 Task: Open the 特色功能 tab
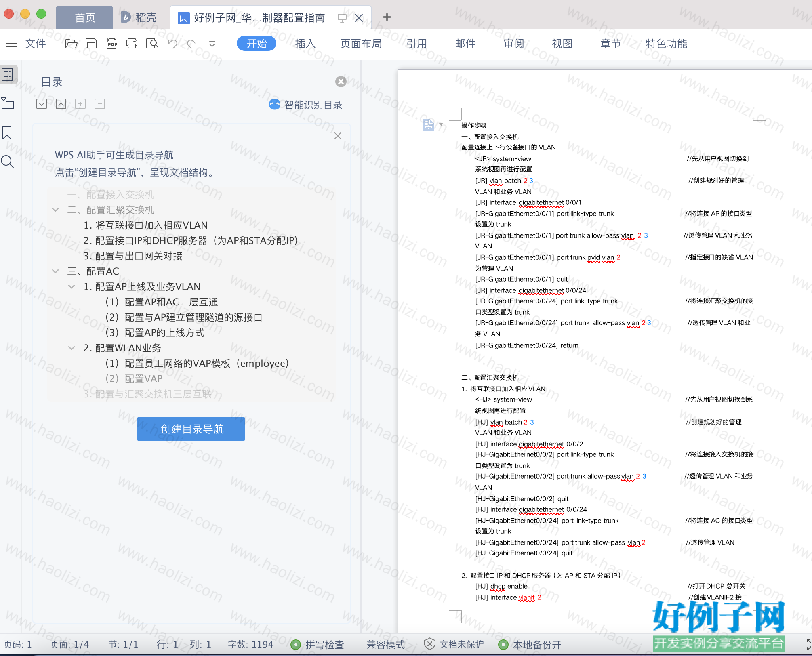666,43
